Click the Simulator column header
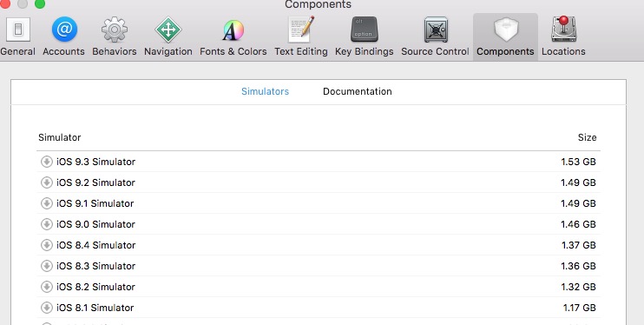Viewport: 644px width, 325px height. (x=60, y=137)
